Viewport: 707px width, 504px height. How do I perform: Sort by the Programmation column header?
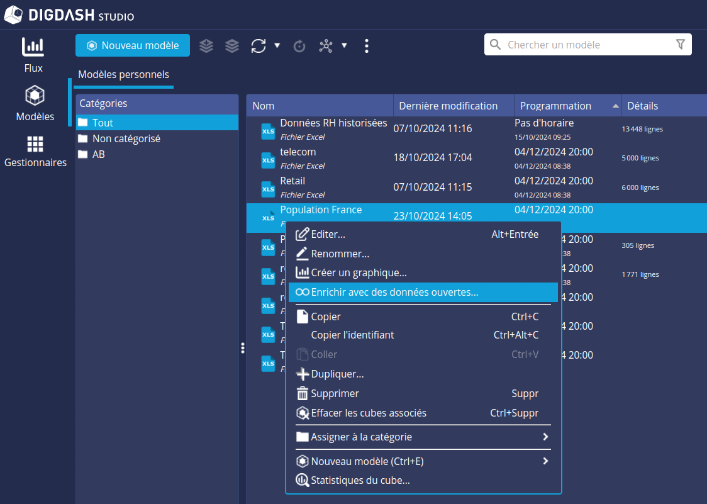(555, 106)
